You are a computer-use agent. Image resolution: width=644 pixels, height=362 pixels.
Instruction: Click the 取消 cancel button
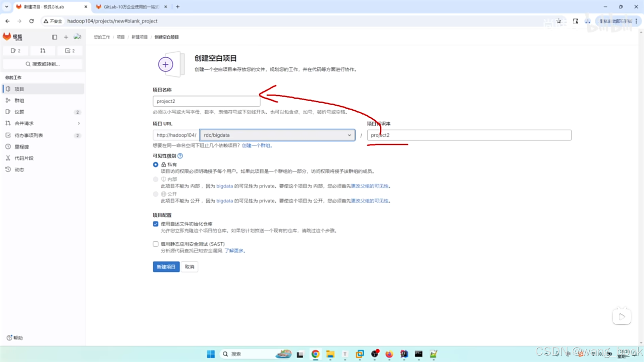coord(189,266)
